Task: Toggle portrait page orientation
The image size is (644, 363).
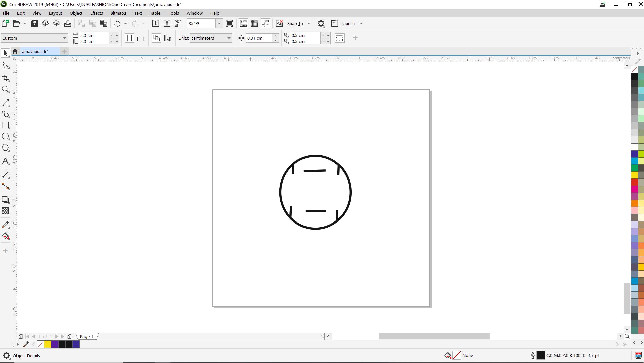Action: (x=129, y=38)
